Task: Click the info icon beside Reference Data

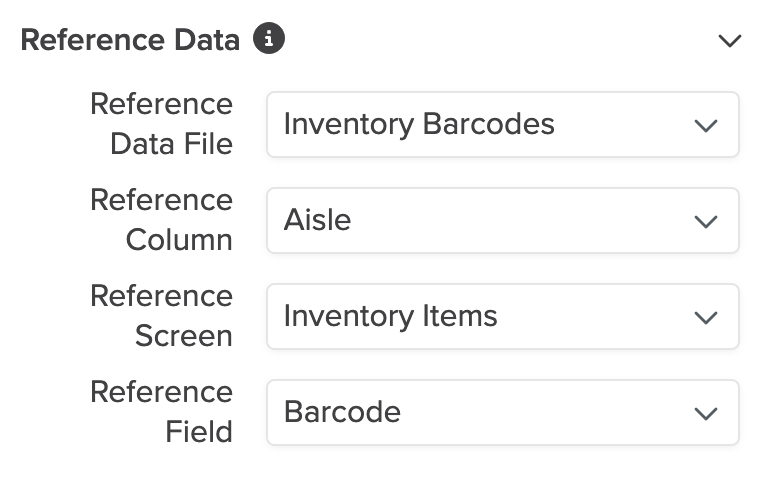Action: pyautogui.click(x=269, y=39)
